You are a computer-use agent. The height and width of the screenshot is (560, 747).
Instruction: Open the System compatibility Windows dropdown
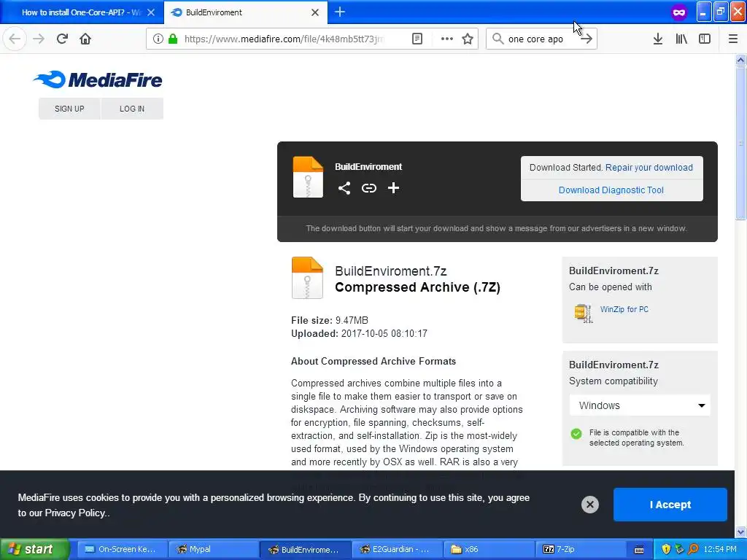coord(640,405)
